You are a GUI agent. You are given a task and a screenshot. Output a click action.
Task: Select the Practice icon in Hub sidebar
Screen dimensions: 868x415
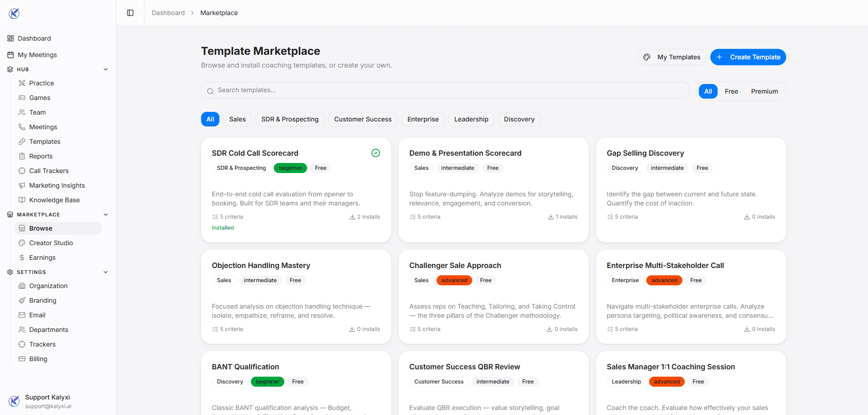tap(21, 83)
